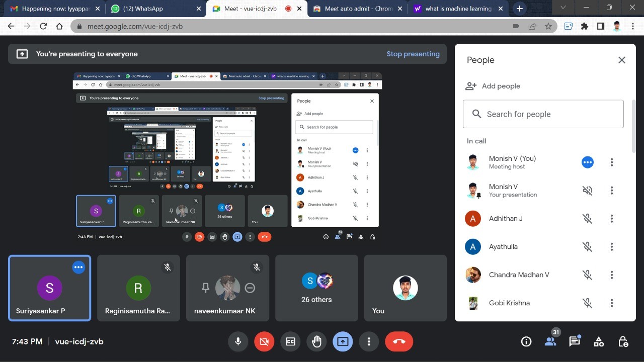Click Stop presenting
Viewport: 644px width, 362px height.
pos(413,54)
